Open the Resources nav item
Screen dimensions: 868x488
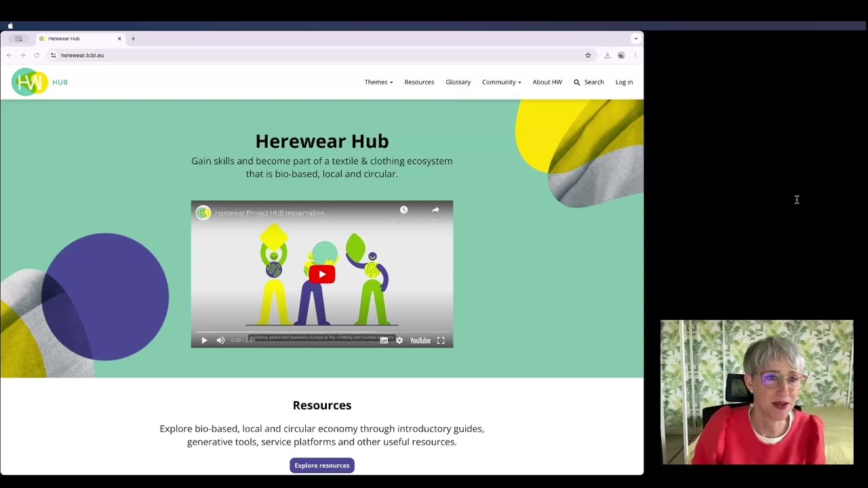click(419, 82)
